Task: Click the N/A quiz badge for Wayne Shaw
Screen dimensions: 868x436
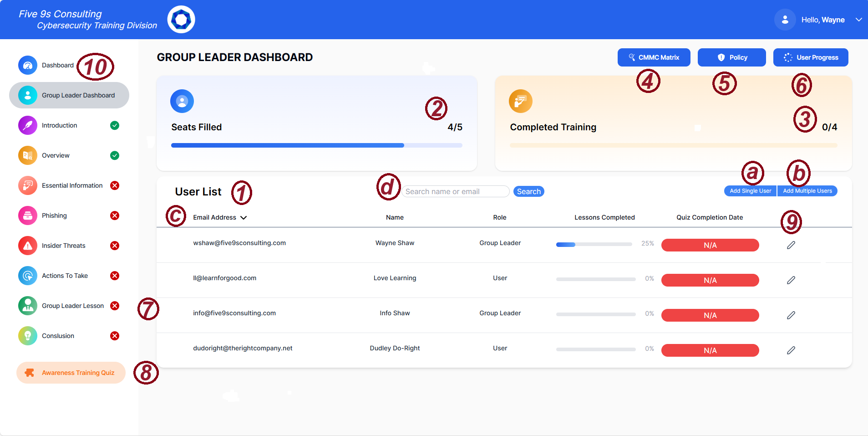Action: point(710,245)
